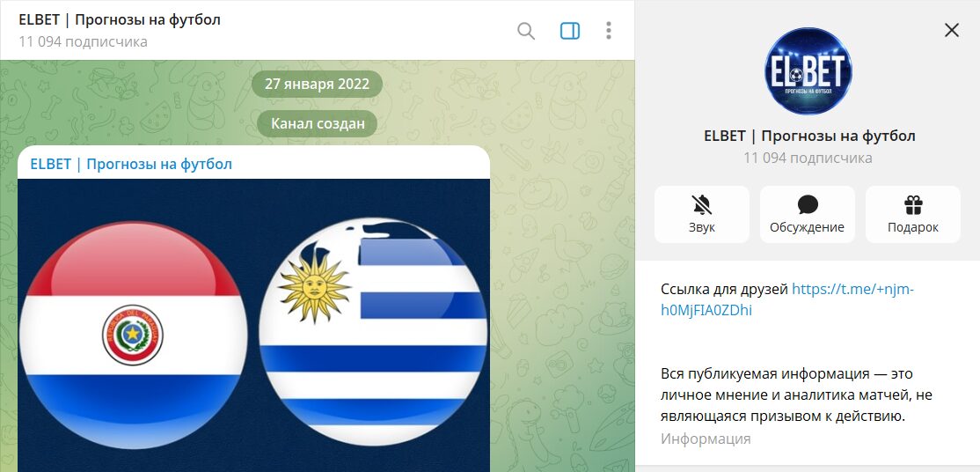Click the Обсуждение button label
This screenshot has width=980, height=472.
click(x=808, y=227)
